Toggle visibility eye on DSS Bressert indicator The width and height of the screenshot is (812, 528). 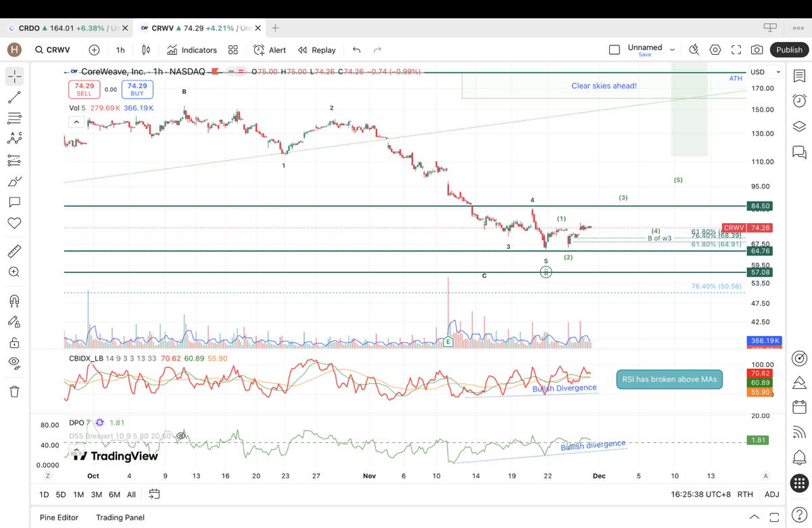(181, 436)
